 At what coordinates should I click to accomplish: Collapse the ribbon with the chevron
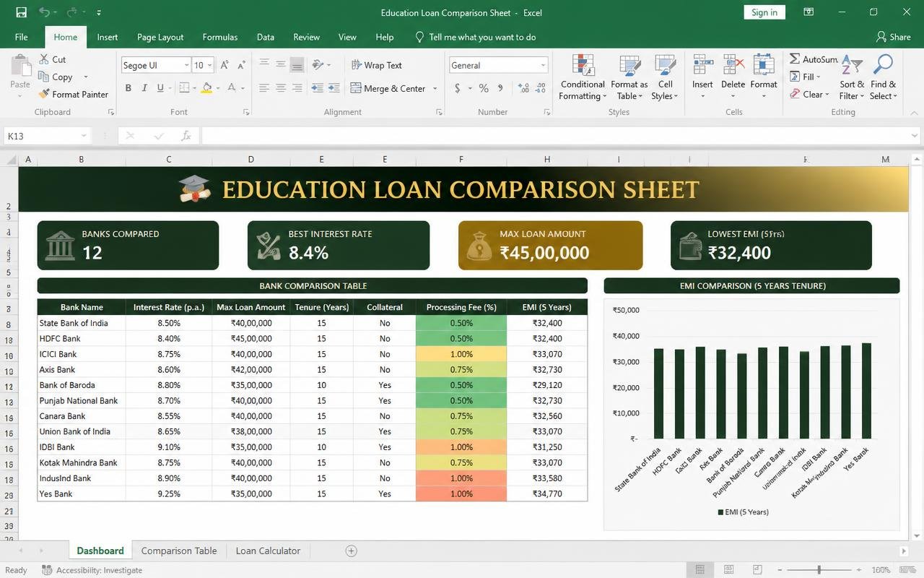(x=915, y=112)
